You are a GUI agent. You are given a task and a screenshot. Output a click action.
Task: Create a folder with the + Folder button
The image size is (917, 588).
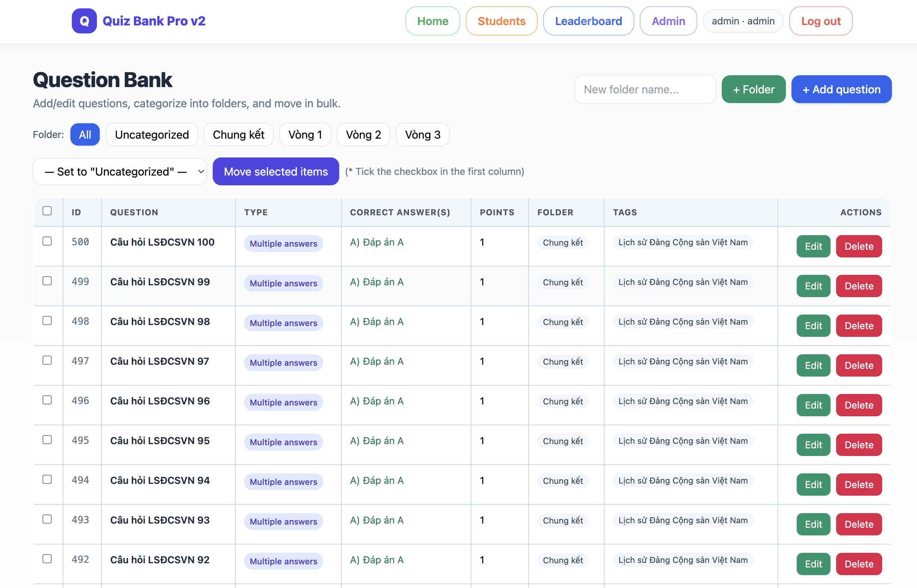[753, 89]
